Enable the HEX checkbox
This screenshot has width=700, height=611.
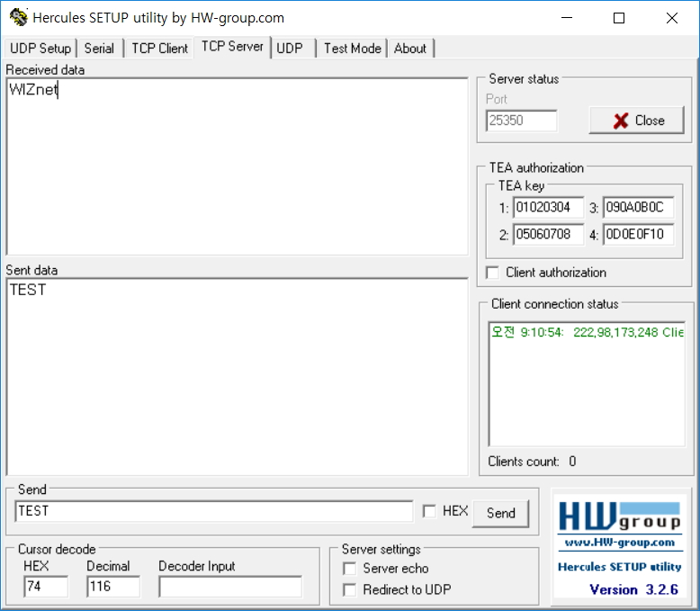pos(429,511)
